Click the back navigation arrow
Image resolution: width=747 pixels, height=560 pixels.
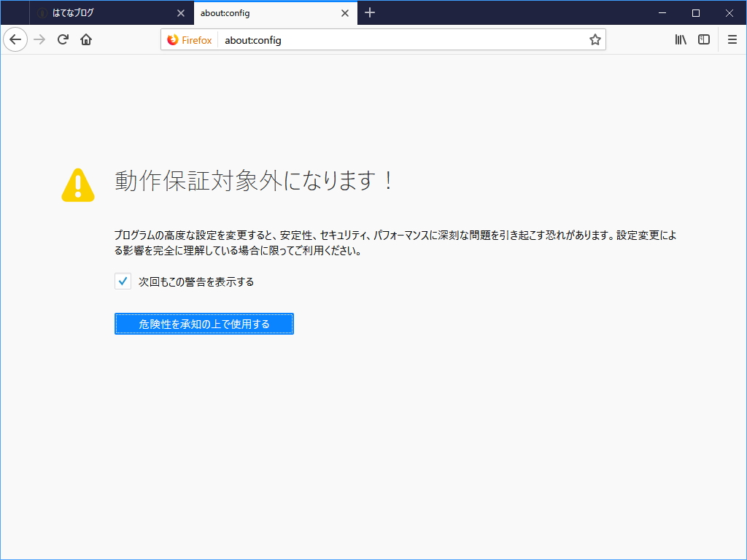point(15,39)
